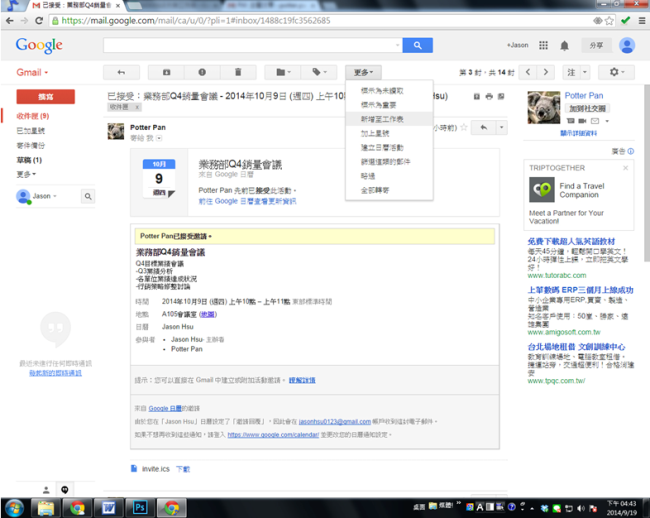
Task: Open the notifications bell
Action: (564, 46)
